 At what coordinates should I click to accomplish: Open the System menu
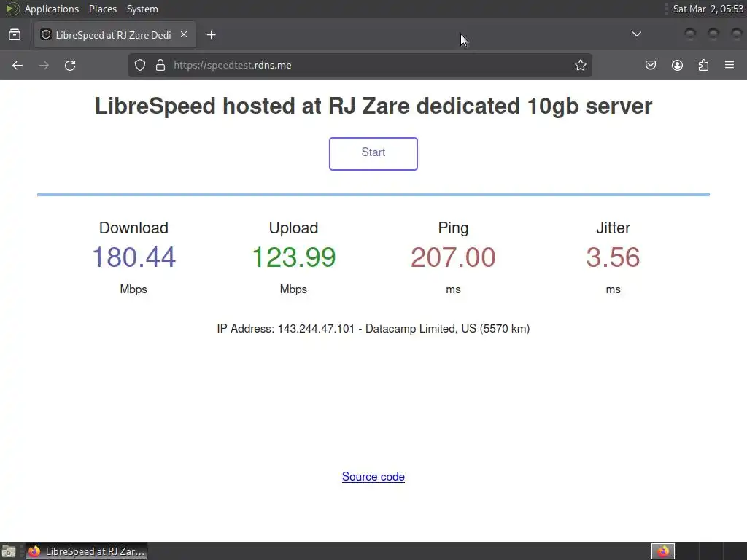(142, 9)
